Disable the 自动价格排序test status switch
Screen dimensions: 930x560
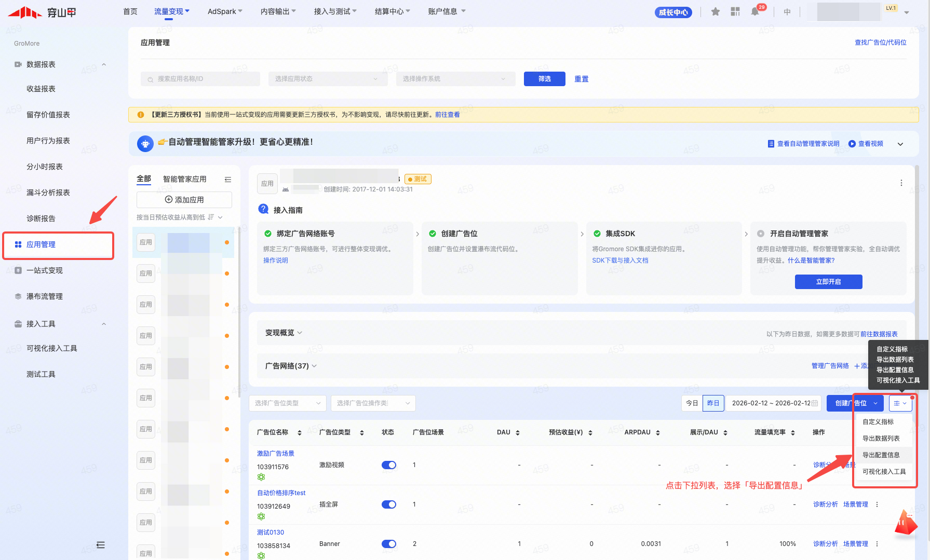[388, 504]
